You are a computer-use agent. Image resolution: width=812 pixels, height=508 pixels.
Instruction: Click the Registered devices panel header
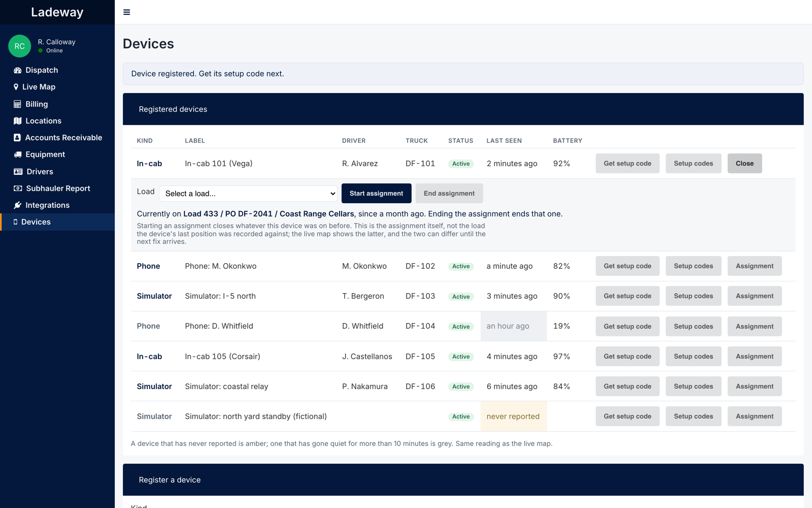tap(463, 109)
